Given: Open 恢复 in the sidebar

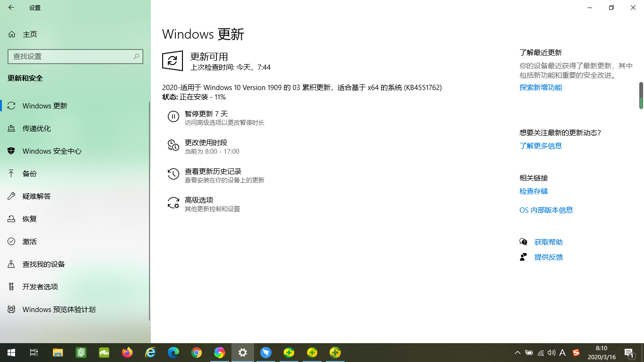Looking at the screenshot, I should pos(75,219).
